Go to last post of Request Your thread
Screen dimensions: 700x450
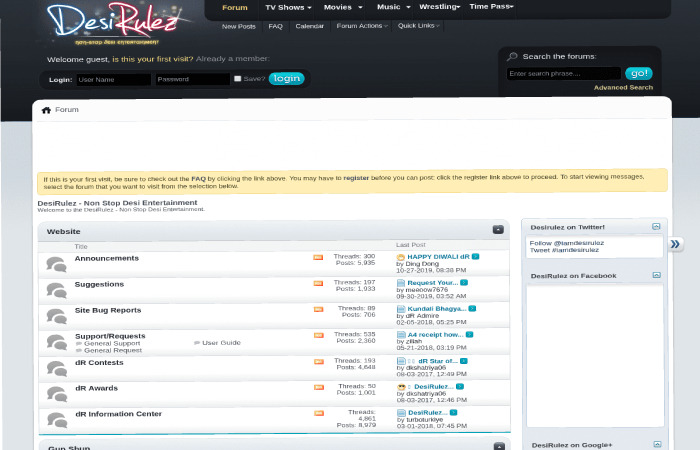[464, 283]
